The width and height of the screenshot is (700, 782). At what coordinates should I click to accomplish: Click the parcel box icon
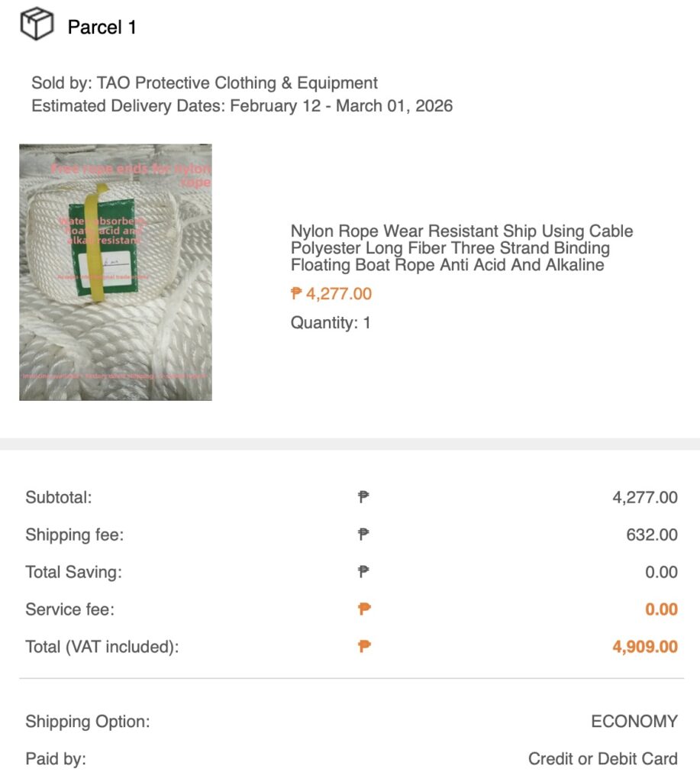pyautogui.click(x=37, y=24)
